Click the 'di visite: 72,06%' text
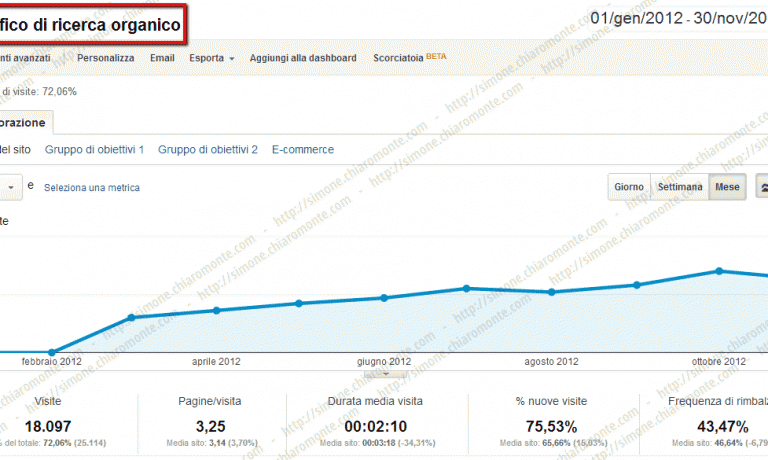Image resolution: width=768 pixels, height=460 pixels. click(39, 92)
